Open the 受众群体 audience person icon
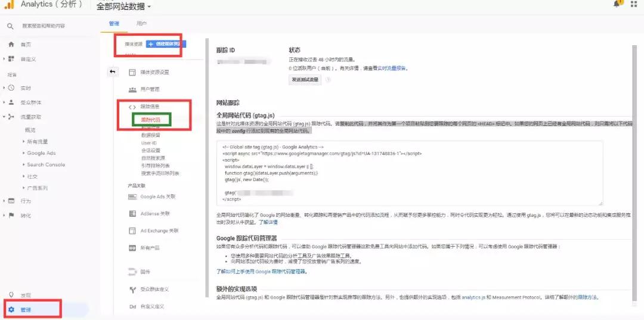 (x=11, y=102)
